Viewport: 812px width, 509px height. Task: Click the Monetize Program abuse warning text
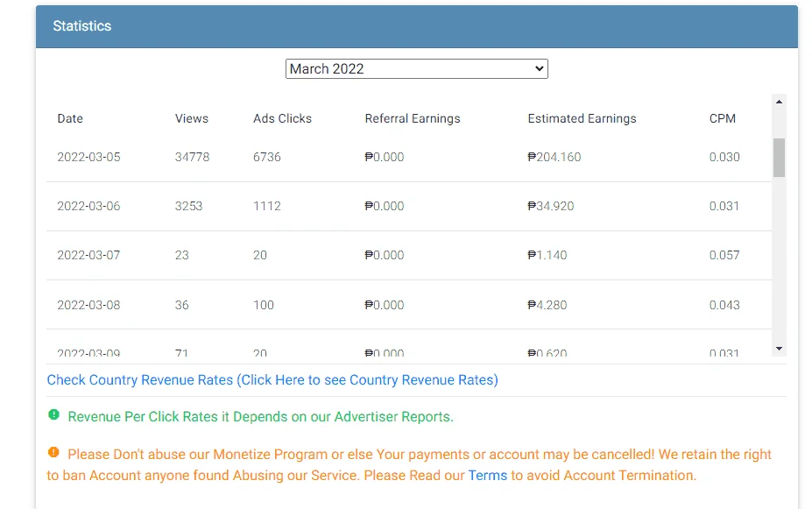pyautogui.click(x=409, y=465)
